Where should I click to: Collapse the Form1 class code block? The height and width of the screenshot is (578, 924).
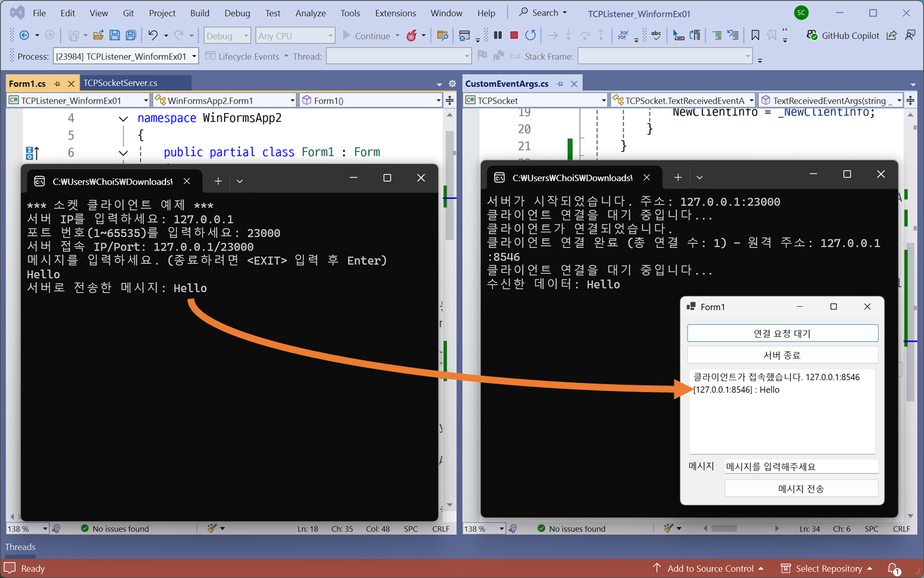(123, 153)
